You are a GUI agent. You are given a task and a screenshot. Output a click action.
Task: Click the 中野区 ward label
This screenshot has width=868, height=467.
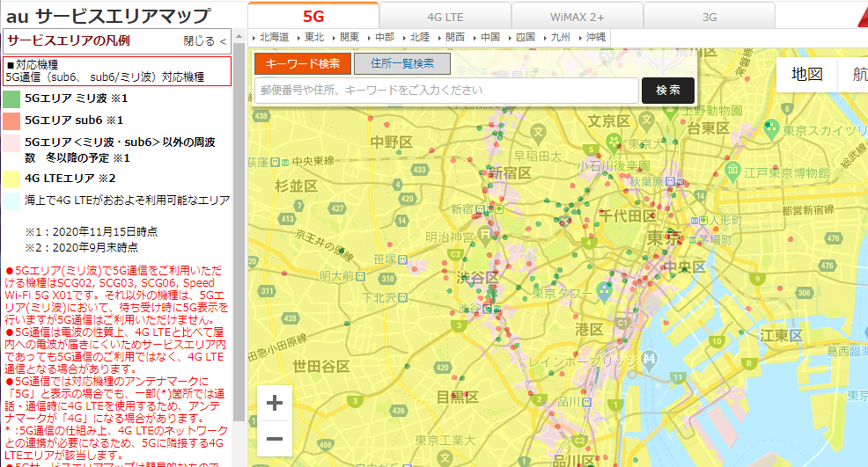(x=392, y=142)
